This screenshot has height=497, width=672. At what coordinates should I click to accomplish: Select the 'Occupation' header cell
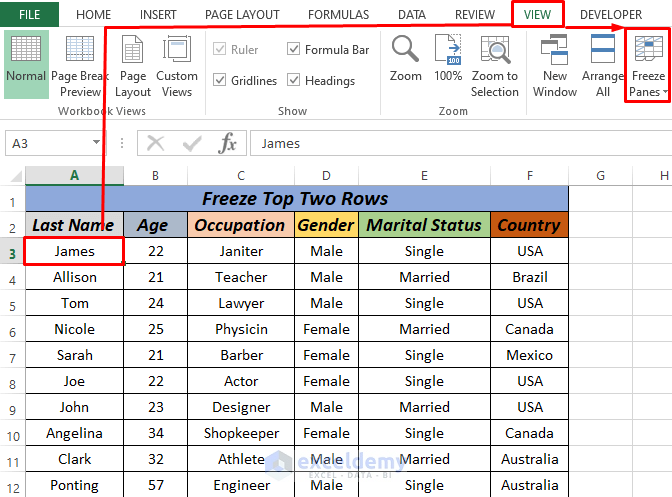241,225
